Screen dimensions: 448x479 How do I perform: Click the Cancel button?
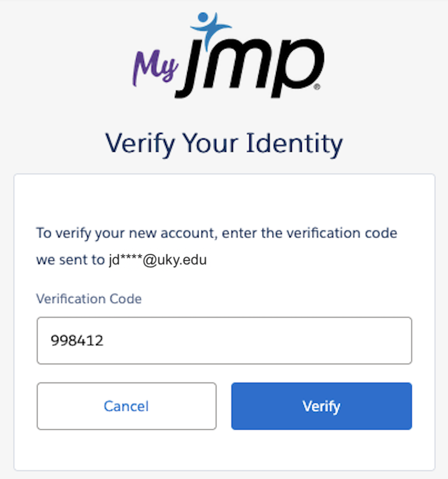click(126, 406)
